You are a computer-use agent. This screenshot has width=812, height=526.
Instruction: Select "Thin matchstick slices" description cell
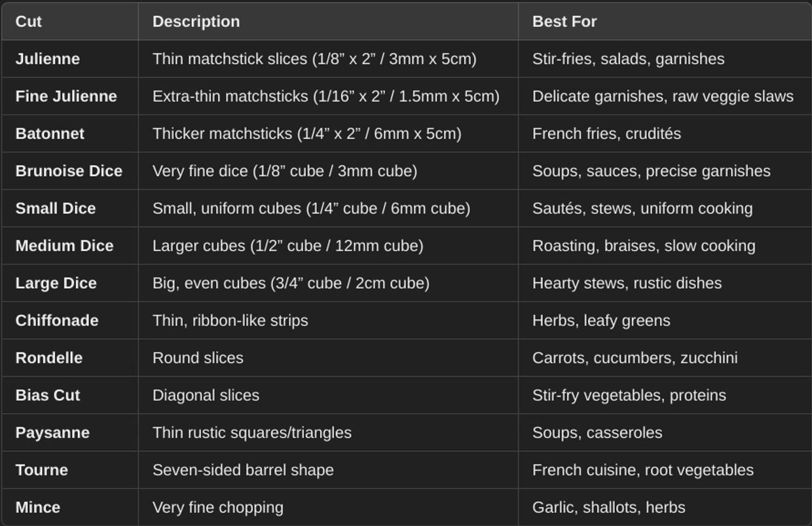[x=314, y=59]
